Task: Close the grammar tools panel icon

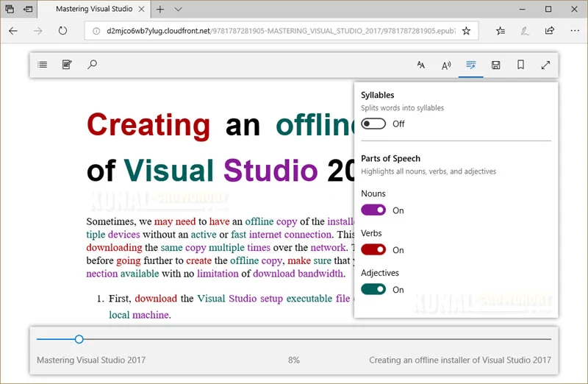Action: (470, 65)
